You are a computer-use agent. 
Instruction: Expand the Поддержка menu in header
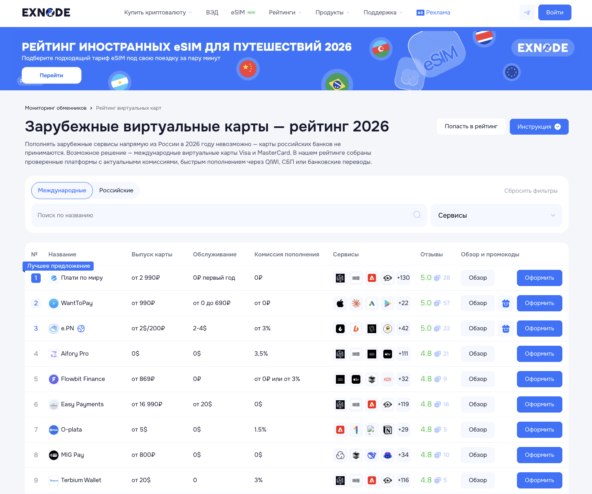383,12
